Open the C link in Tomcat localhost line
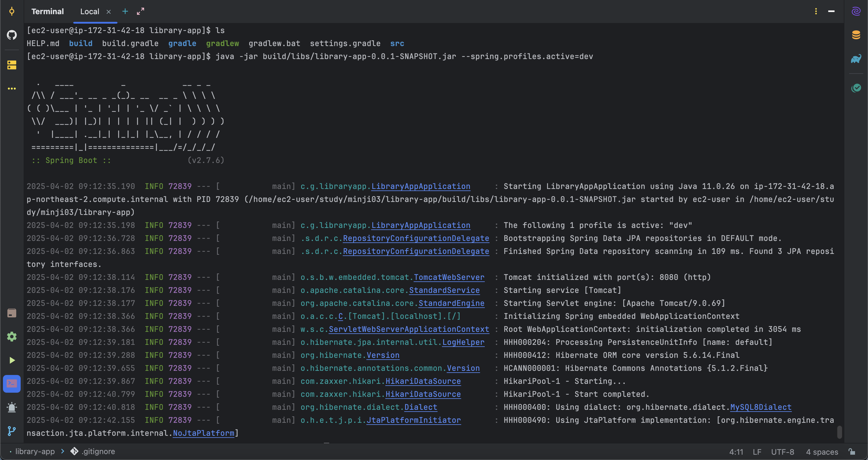This screenshot has width=868, height=460. 340,316
